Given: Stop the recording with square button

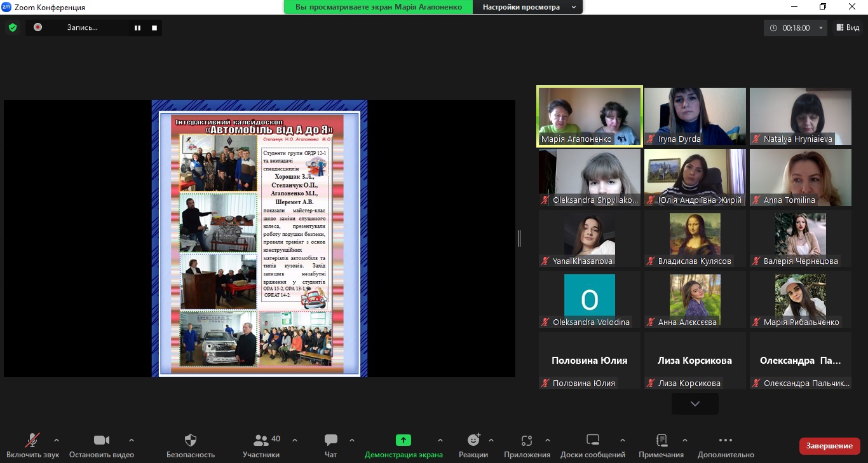Looking at the screenshot, I should click(154, 28).
